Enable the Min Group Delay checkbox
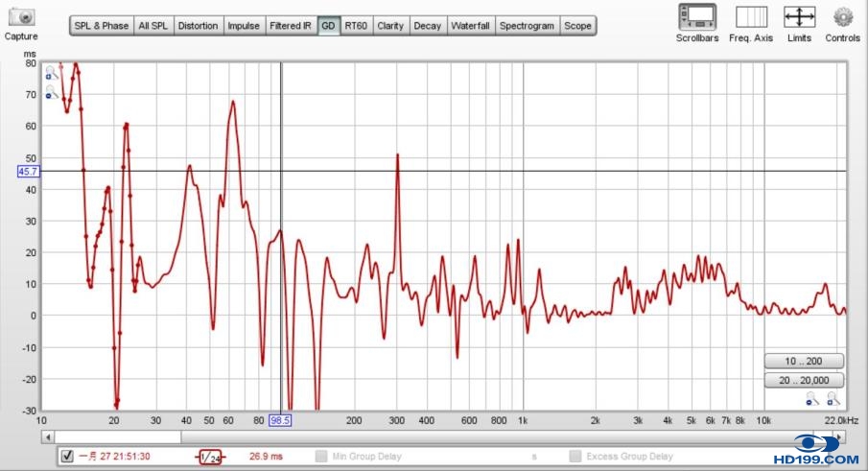This screenshot has height=471, width=868. point(321,456)
